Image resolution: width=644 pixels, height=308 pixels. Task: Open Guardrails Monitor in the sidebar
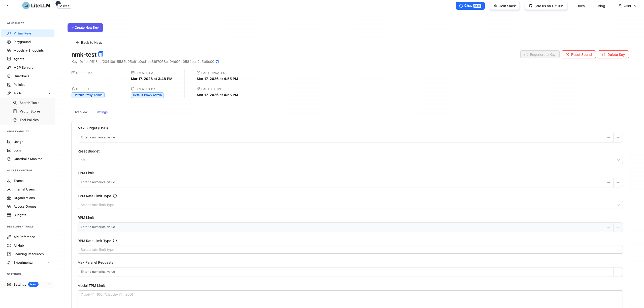(28, 159)
